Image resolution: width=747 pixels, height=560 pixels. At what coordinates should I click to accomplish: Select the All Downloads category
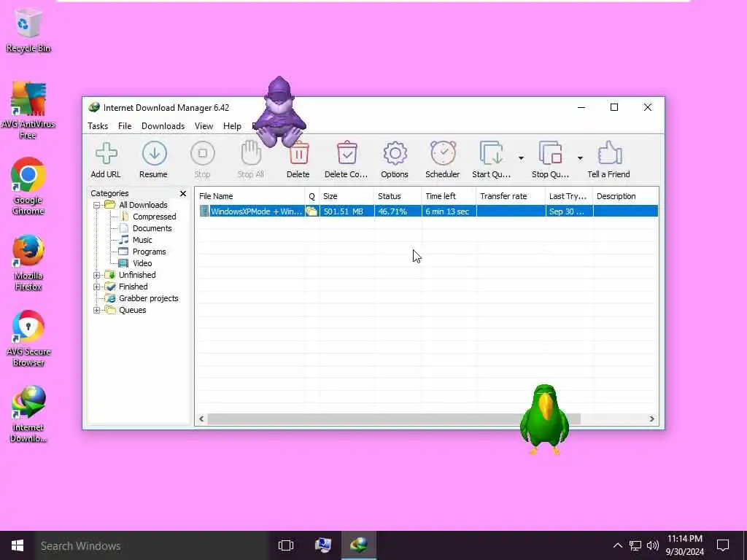coord(143,205)
